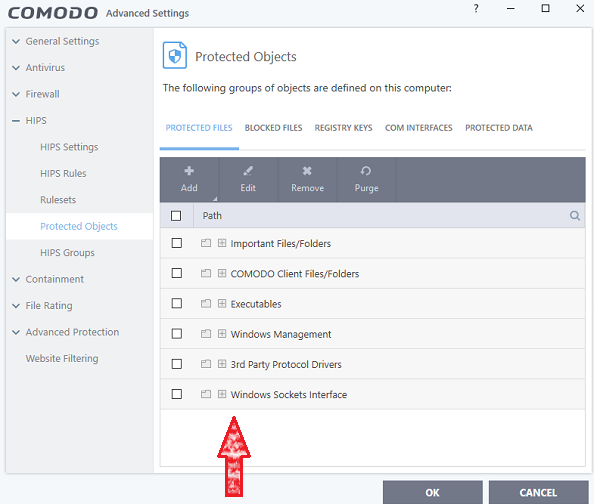Check the COMODO Client Files/Folders checkbox

pos(177,273)
